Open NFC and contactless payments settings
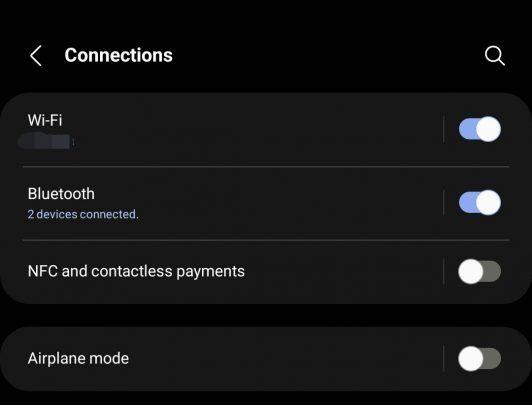Viewport: 532px width, 405px height. (x=136, y=271)
